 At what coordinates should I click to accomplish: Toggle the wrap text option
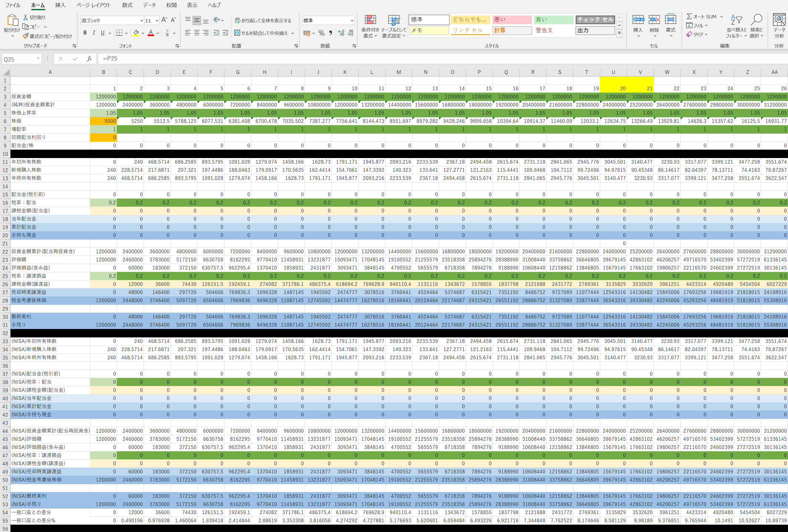tap(263, 20)
